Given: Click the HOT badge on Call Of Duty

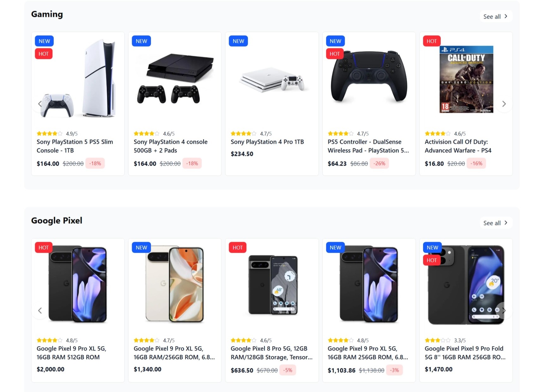Looking at the screenshot, I should [x=432, y=41].
